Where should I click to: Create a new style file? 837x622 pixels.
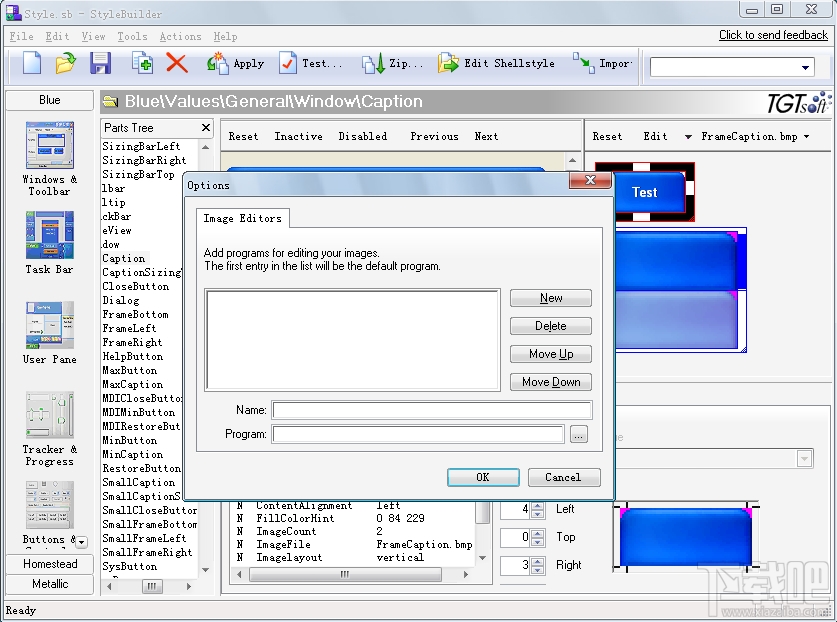point(30,62)
